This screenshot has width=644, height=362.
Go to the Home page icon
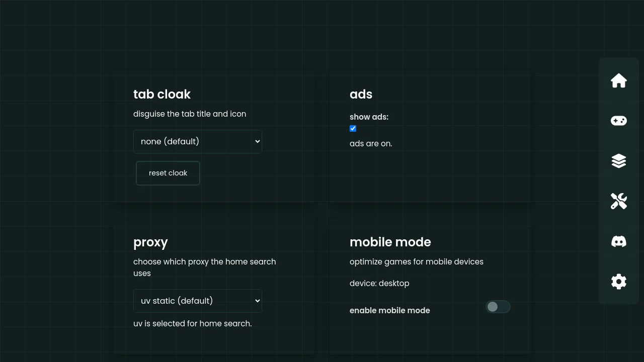click(618, 80)
